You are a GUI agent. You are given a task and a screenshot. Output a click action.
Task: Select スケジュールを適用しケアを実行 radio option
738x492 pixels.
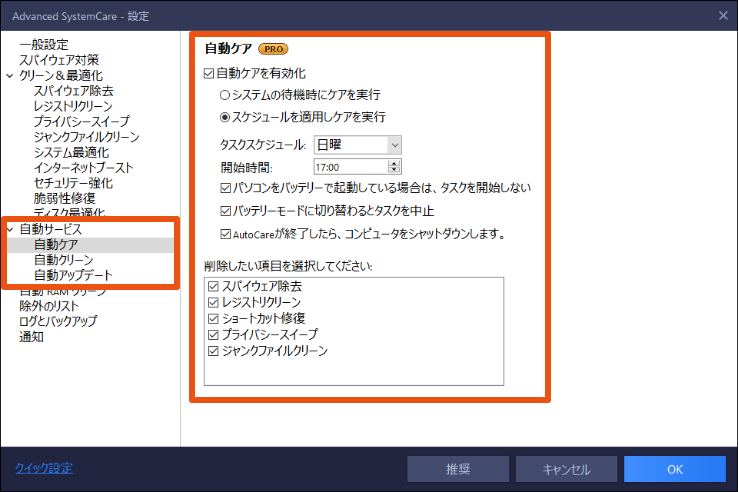[x=225, y=117]
